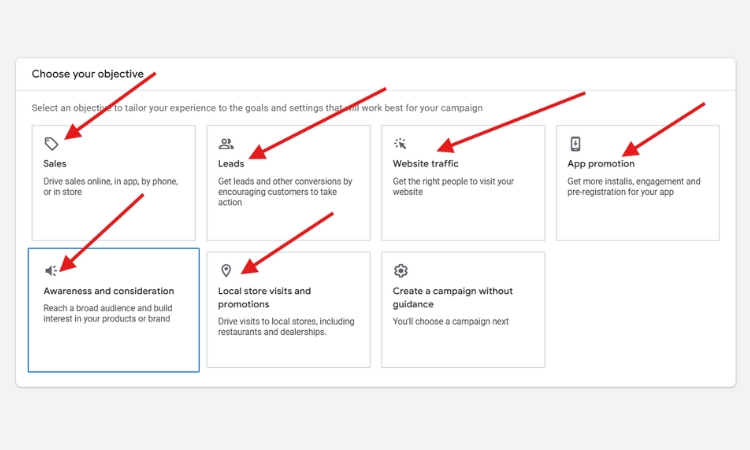Pick the Website traffic objective title
The width and height of the screenshot is (750, 450).
click(426, 163)
